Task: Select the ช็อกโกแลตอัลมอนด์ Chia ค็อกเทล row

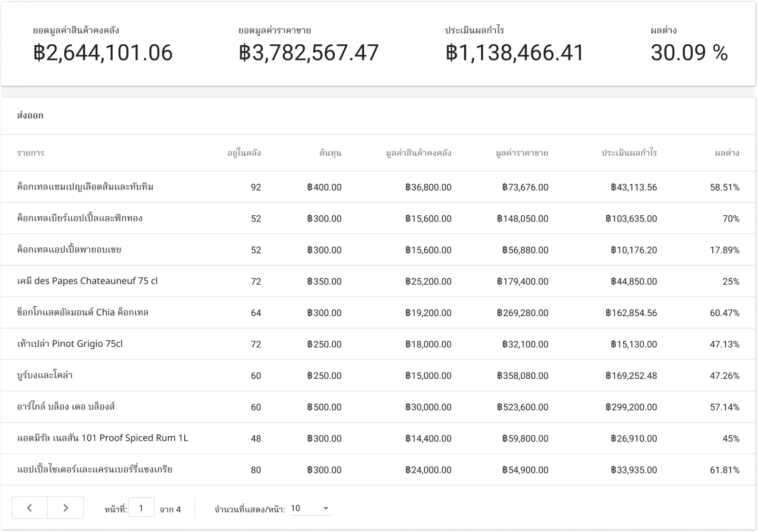Action: (x=83, y=313)
